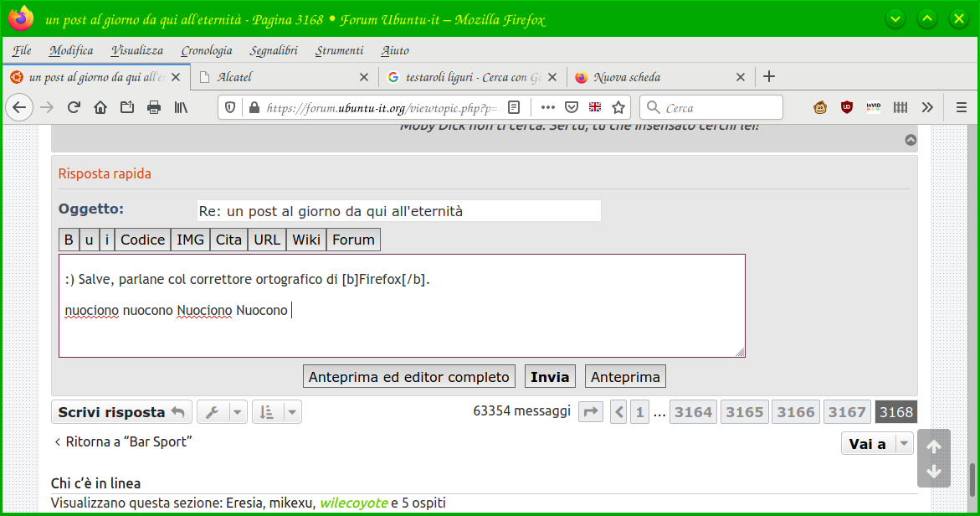Open the Strumenti menu
This screenshot has height=516, width=980.
click(339, 50)
